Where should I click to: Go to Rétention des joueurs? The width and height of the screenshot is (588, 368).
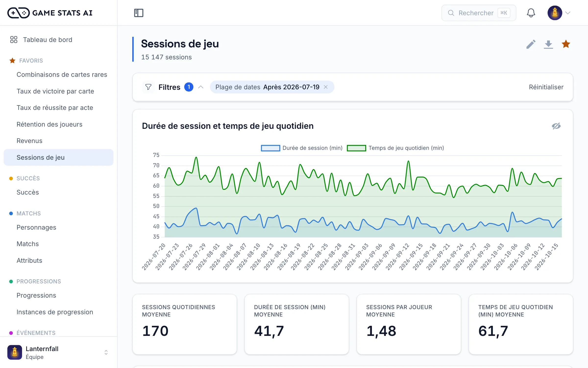pyautogui.click(x=49, y=124)
